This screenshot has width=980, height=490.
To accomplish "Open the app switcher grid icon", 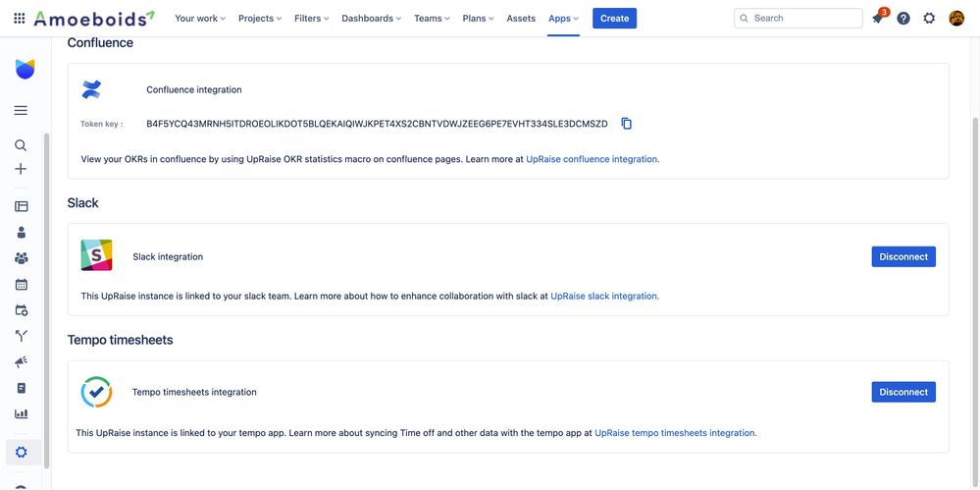I will click(20, 18).
